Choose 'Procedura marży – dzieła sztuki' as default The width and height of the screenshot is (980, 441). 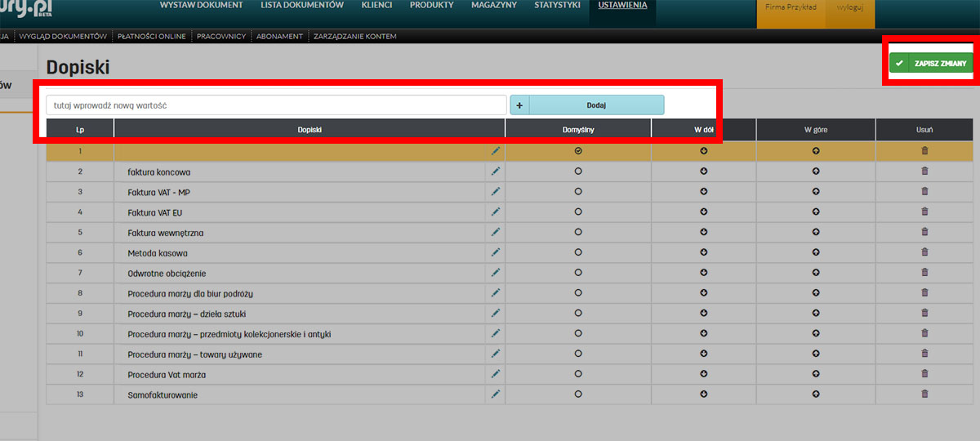578,314
